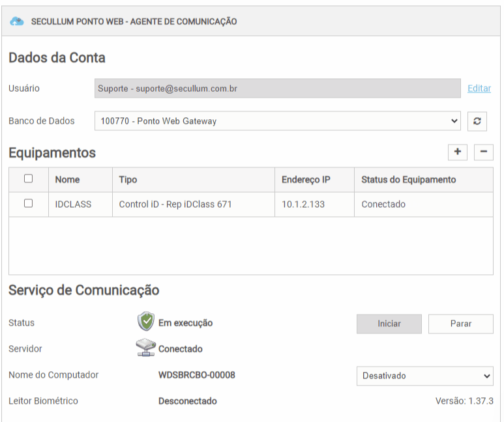Remove equipment with the minus button
504x422 pixels.
(x=483, y=152)
